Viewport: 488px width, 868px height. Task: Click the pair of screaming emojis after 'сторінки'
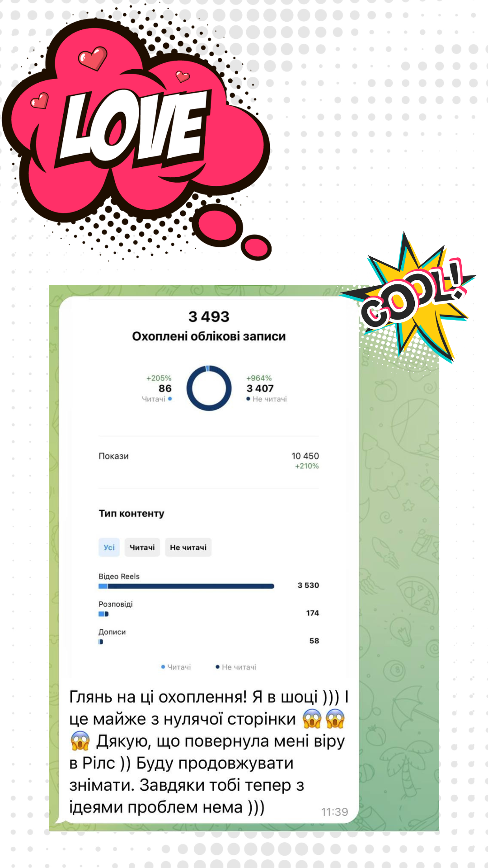coord(324,719)
